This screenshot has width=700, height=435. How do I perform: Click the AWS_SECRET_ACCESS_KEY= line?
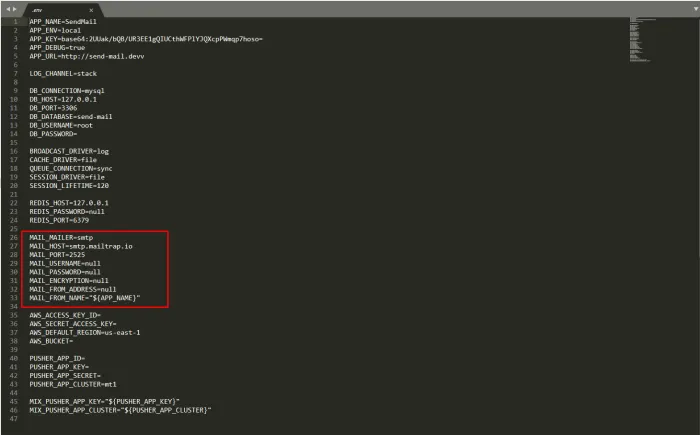click(x=73, y=324)
